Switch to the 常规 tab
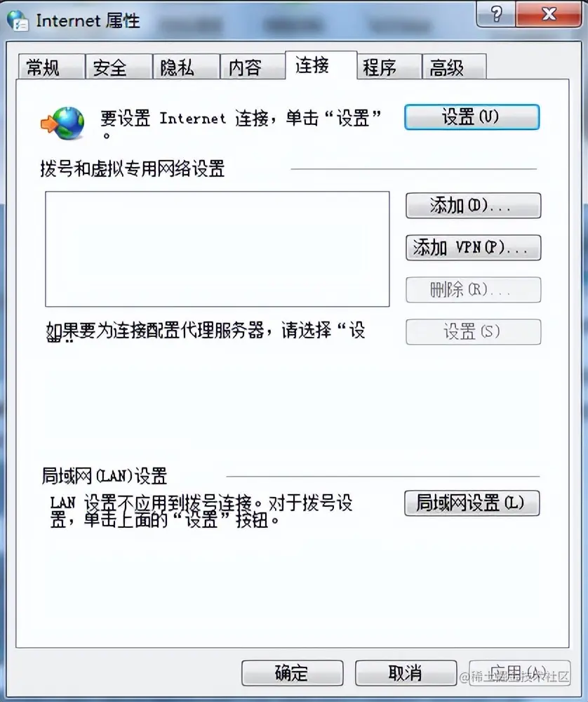 [x=51, y=67]
